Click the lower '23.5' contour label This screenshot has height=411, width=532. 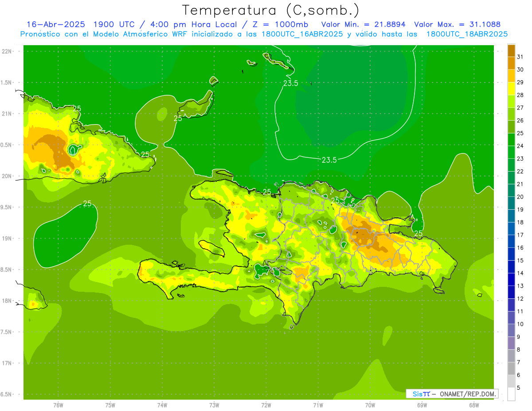point(329,160)
